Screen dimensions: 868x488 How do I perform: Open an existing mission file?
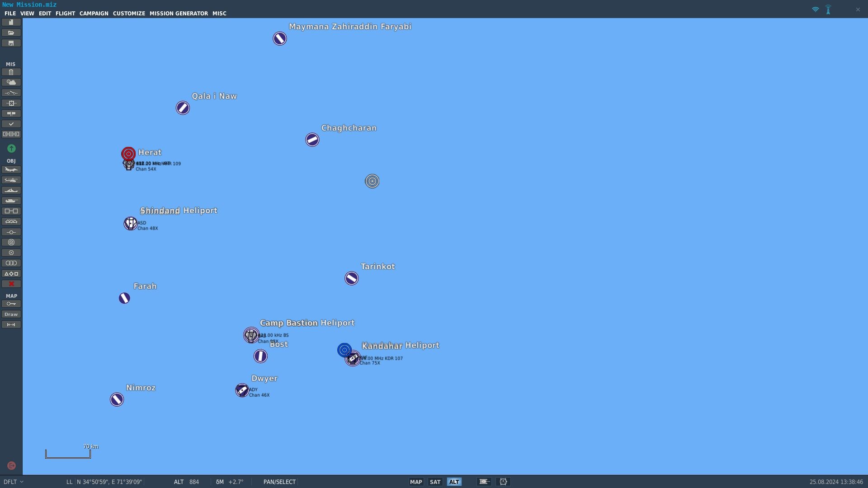(x=11, y=33)
